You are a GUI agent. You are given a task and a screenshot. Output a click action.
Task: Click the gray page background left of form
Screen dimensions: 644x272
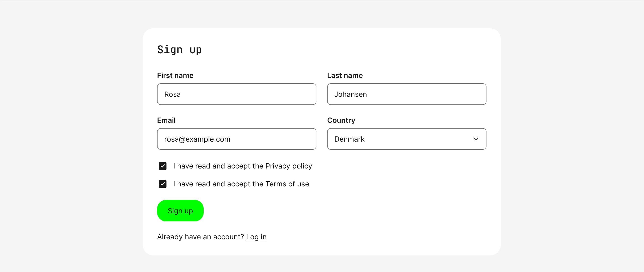click(70, 140)
